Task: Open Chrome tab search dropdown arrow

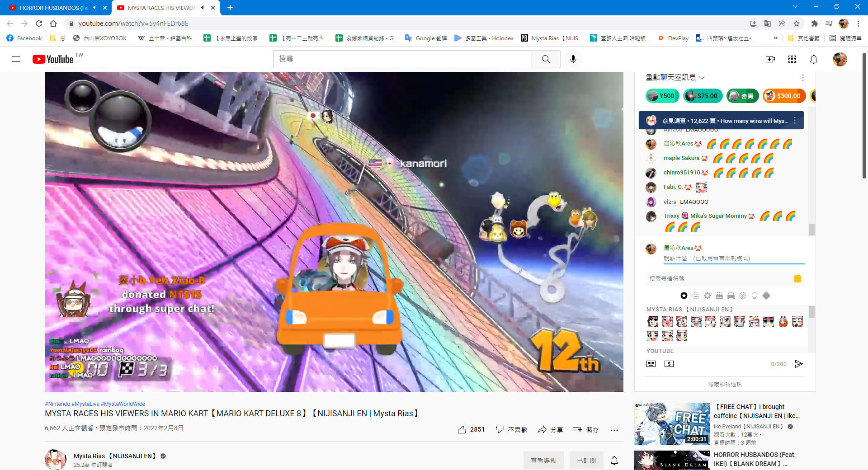Action: [x=795, y=7]
